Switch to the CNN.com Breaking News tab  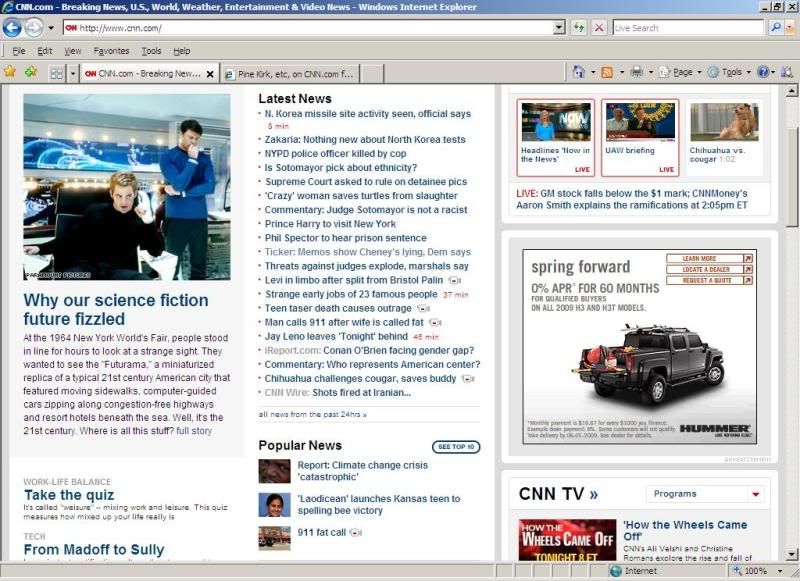144,73
